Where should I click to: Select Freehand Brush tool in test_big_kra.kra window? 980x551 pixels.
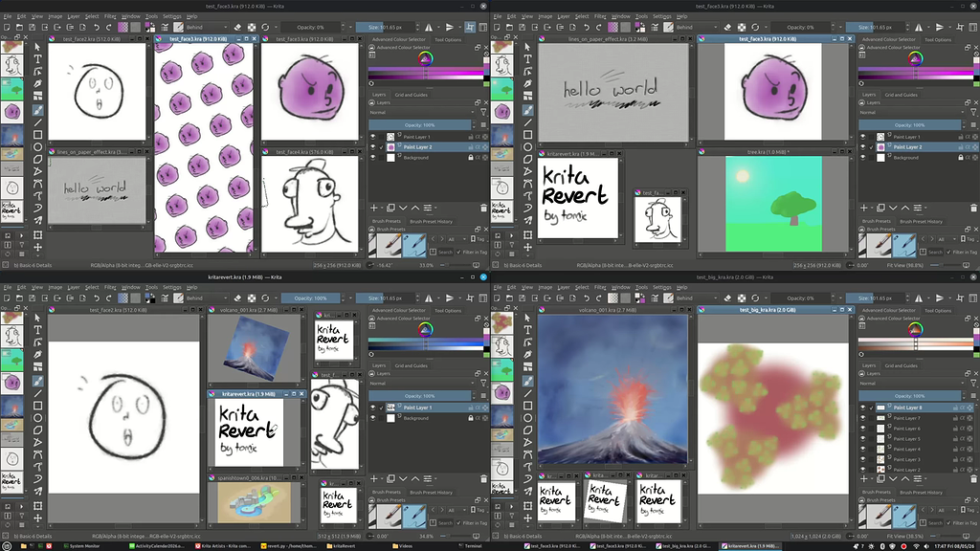[x=527, y=381]
